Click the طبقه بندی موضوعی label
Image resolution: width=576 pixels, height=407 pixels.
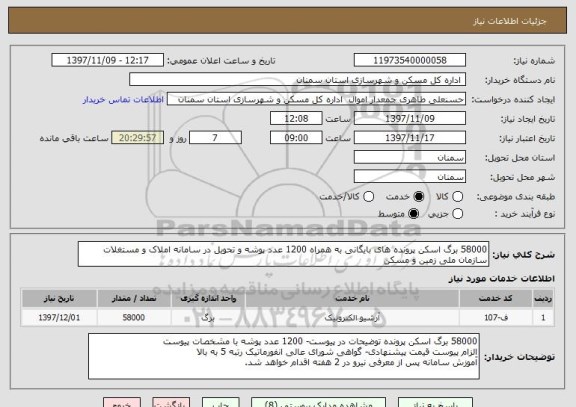(516, 197)
